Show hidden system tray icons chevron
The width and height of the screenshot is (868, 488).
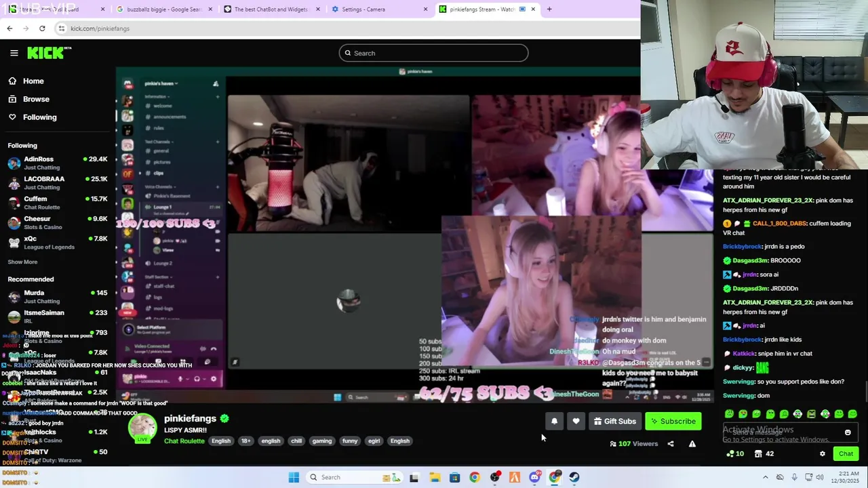coord(766,477)
